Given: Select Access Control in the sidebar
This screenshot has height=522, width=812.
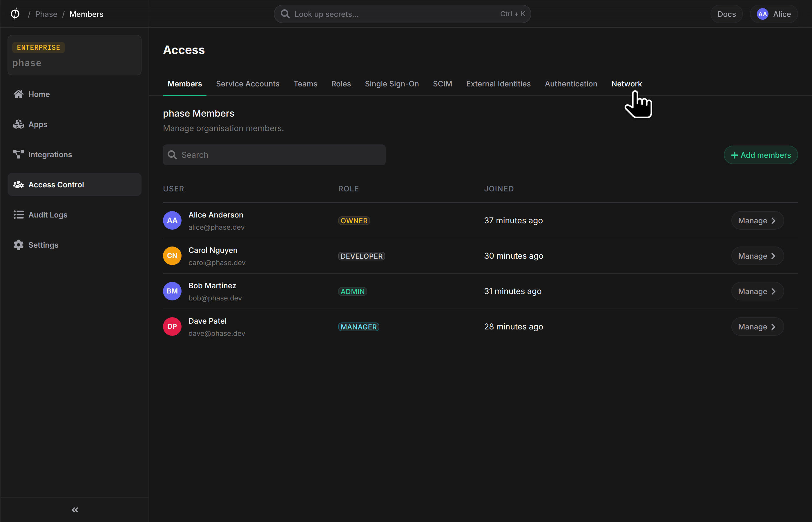Looking at the screenshot, I should click(74, 184).
